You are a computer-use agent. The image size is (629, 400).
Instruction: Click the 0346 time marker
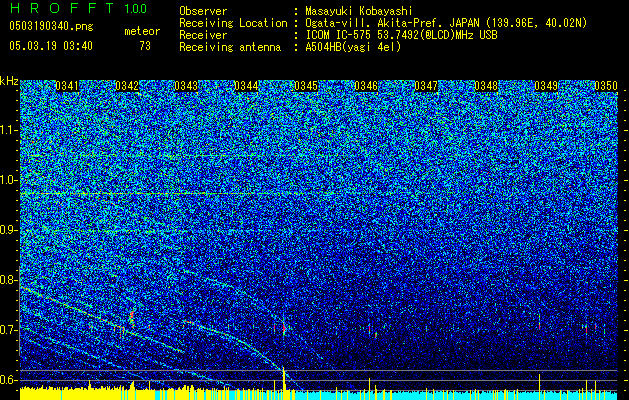(x=366, y=86)
